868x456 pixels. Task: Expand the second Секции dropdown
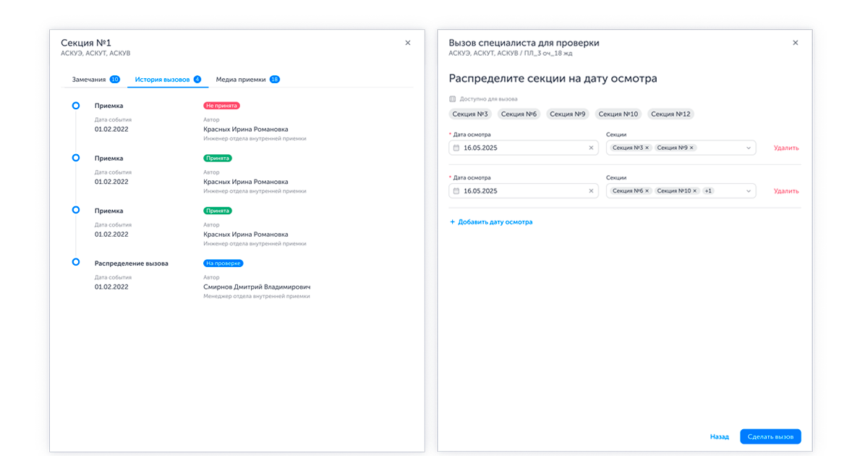[750, 190]
